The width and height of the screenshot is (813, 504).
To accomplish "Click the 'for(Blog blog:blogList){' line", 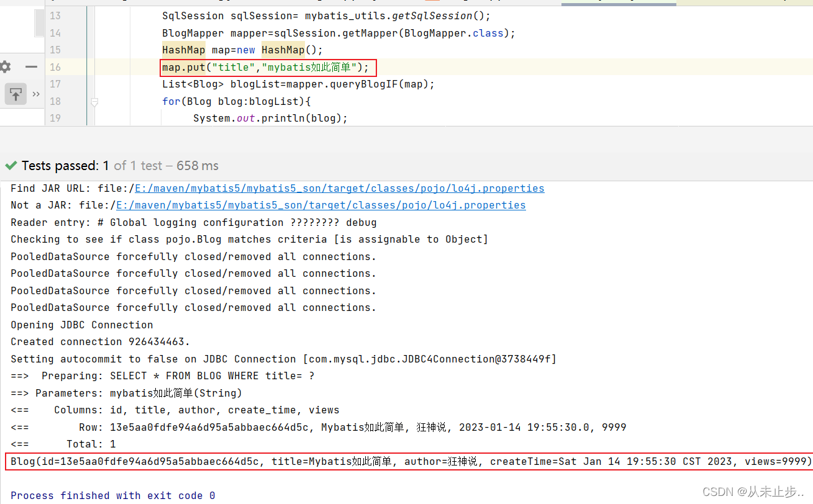I will click(237, 101).
